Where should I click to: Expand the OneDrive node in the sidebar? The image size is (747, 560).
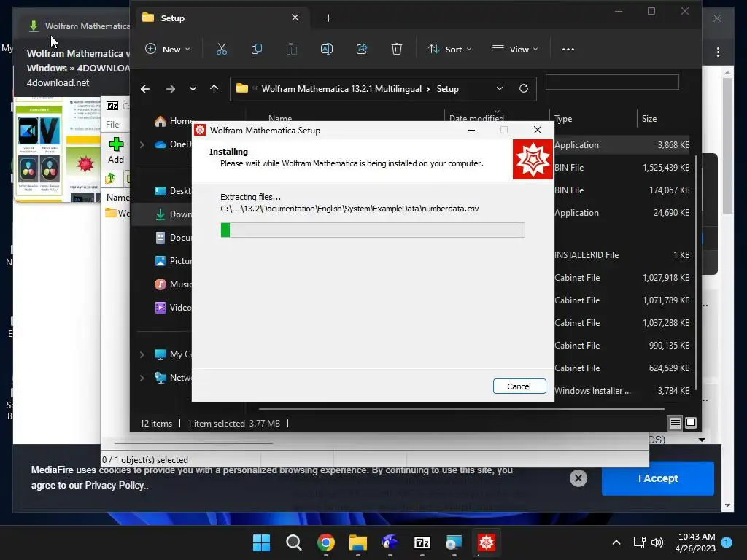pyautogui.click(x=142, y=144)
